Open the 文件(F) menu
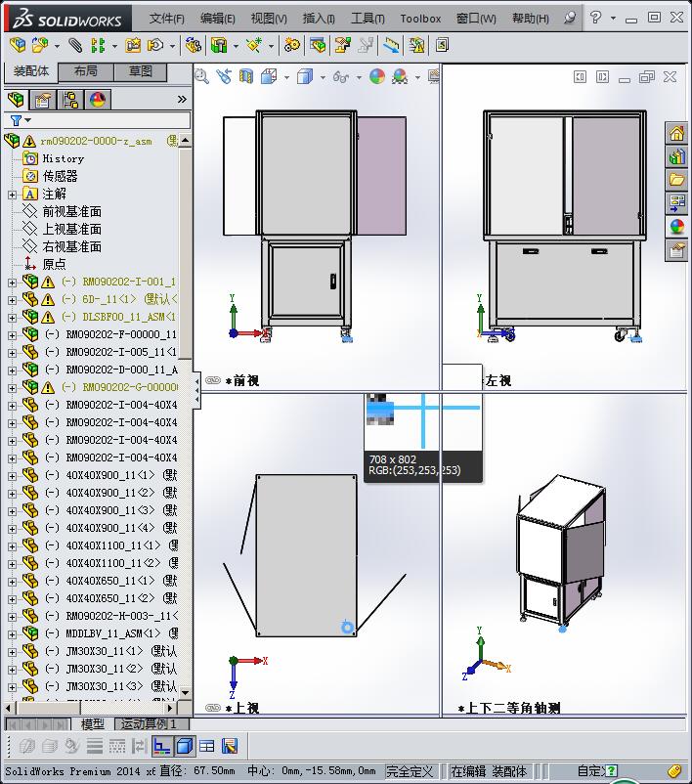This screenshot has width=692, height=784. [x=166, y=19]
